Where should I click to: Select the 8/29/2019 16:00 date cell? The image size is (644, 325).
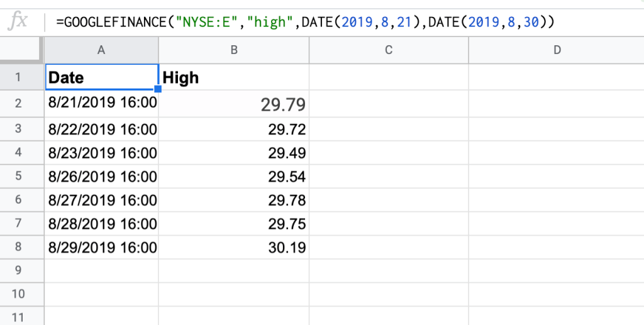coord(101,248)
